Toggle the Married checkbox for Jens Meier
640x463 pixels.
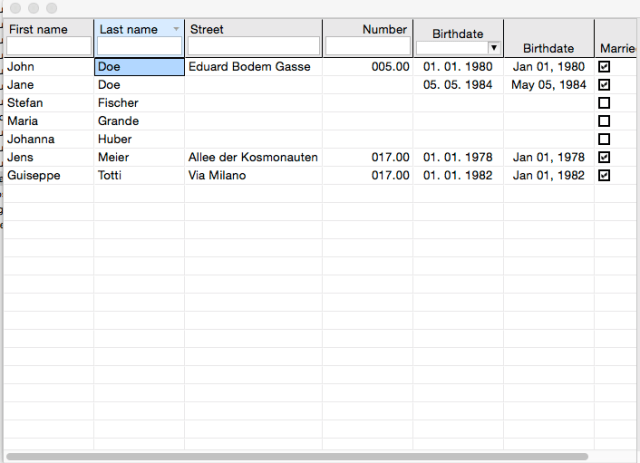coord(604,157)
